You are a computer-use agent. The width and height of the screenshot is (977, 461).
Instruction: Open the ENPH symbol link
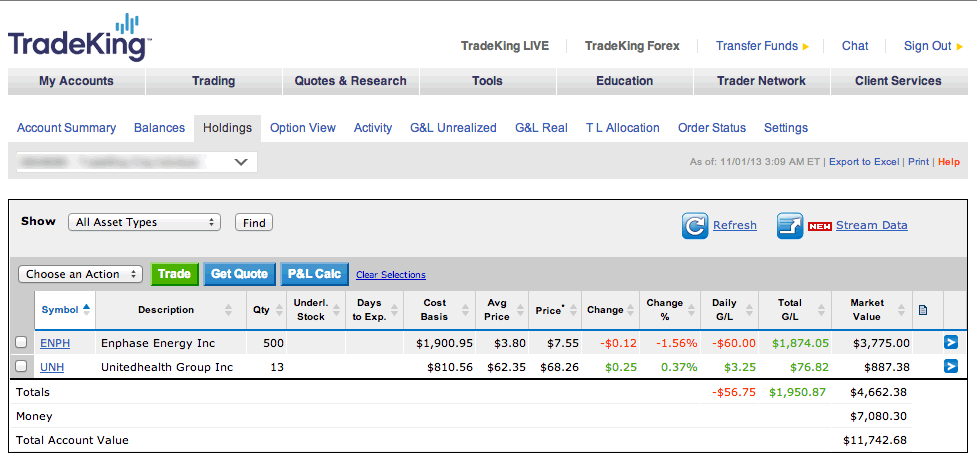tap(55, 343)
